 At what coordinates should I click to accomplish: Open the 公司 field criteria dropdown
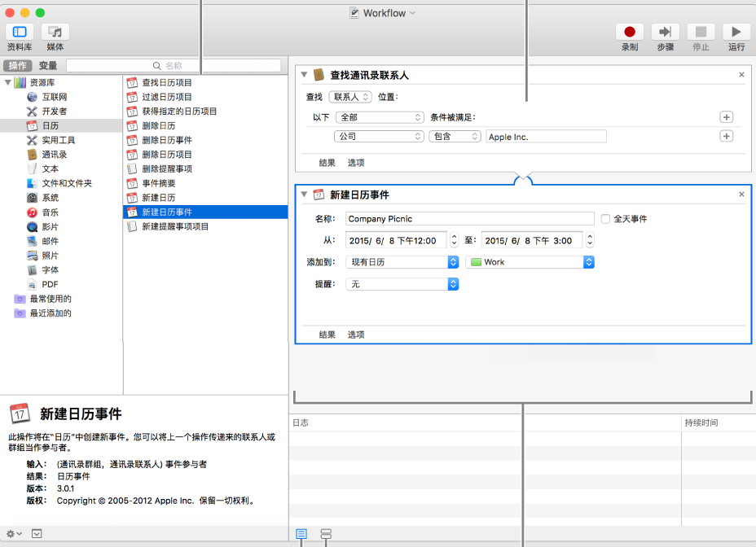379,137
